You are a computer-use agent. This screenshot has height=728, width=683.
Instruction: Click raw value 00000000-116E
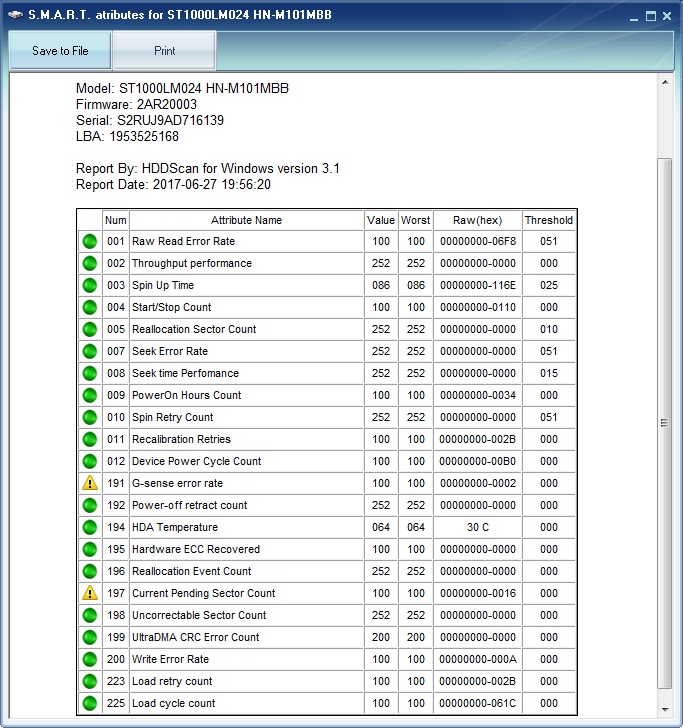(478, 285)
